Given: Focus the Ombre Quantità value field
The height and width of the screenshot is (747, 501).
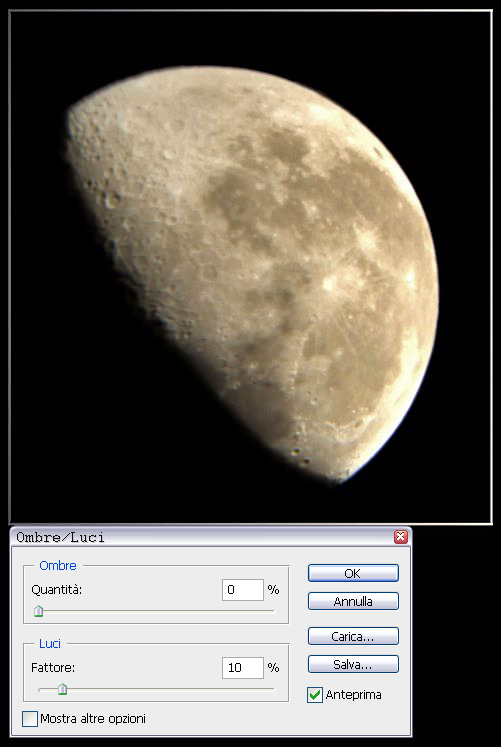Looking at the screenshot, I should [x=242, y=590].
